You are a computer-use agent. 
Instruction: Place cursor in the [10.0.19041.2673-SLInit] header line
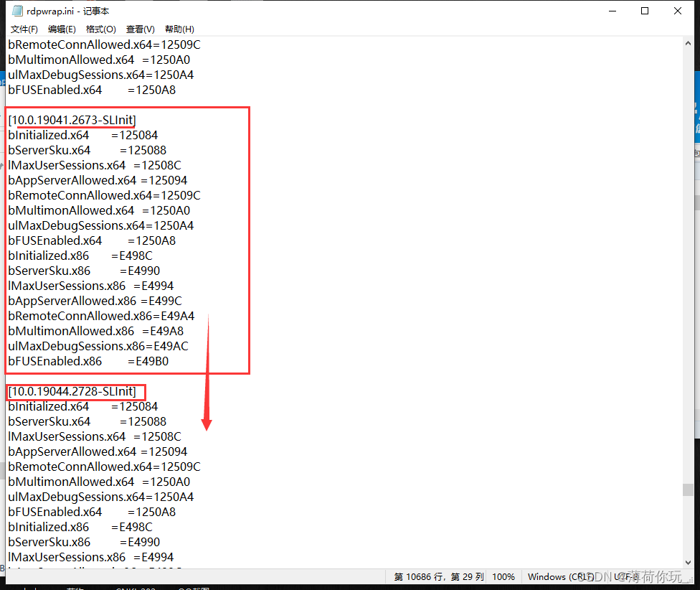(72, 119)
